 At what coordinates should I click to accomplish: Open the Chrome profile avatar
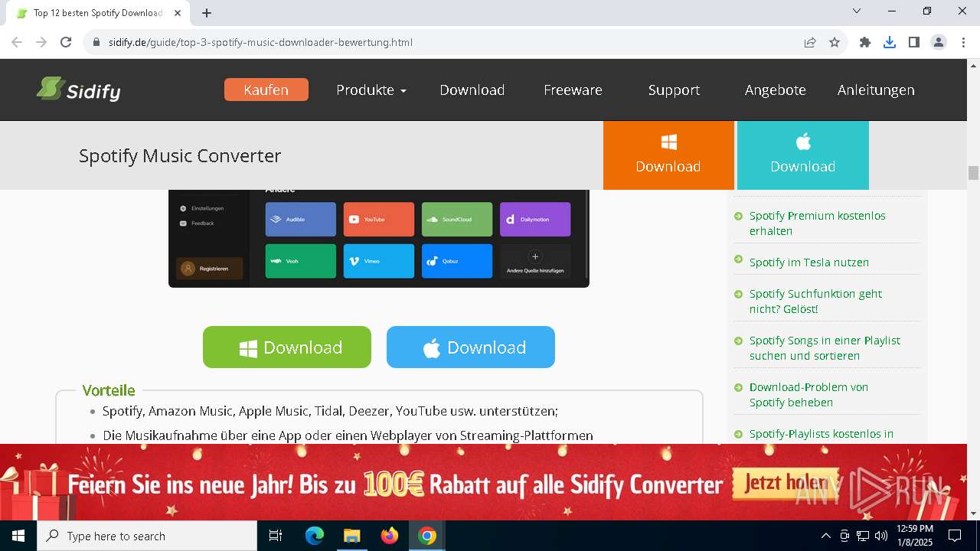[939, 42]
